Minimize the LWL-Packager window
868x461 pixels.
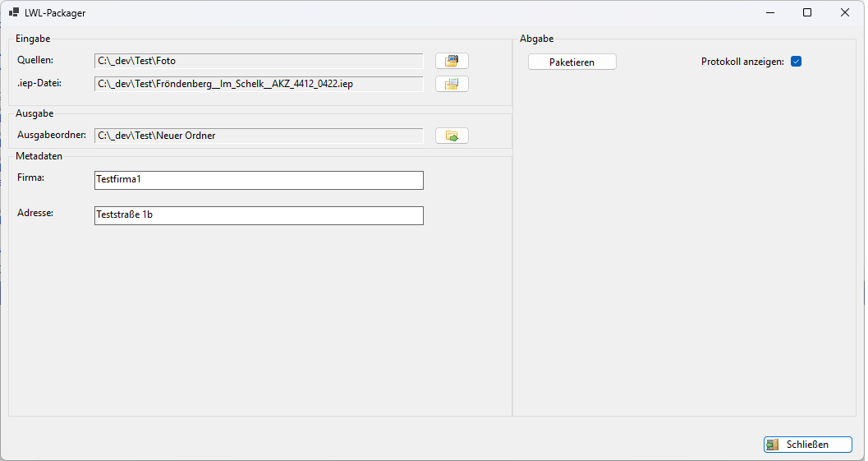770,12
